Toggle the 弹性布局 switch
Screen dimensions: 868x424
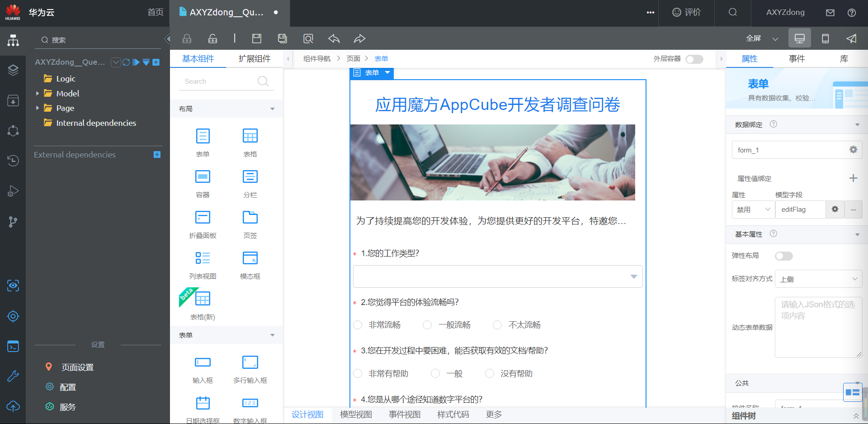click(784, 256)
